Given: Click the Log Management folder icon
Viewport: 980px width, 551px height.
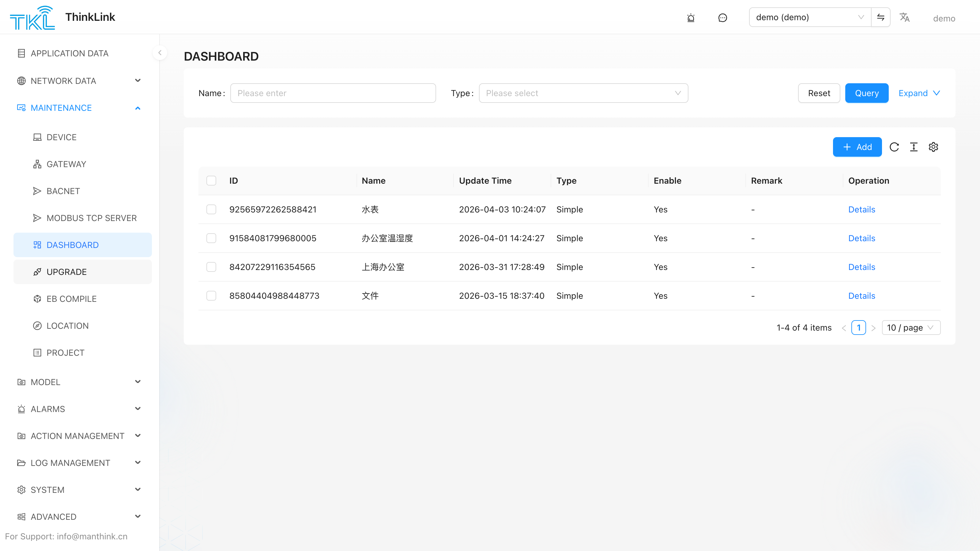Looking at the screenshot, I should 21,463.
